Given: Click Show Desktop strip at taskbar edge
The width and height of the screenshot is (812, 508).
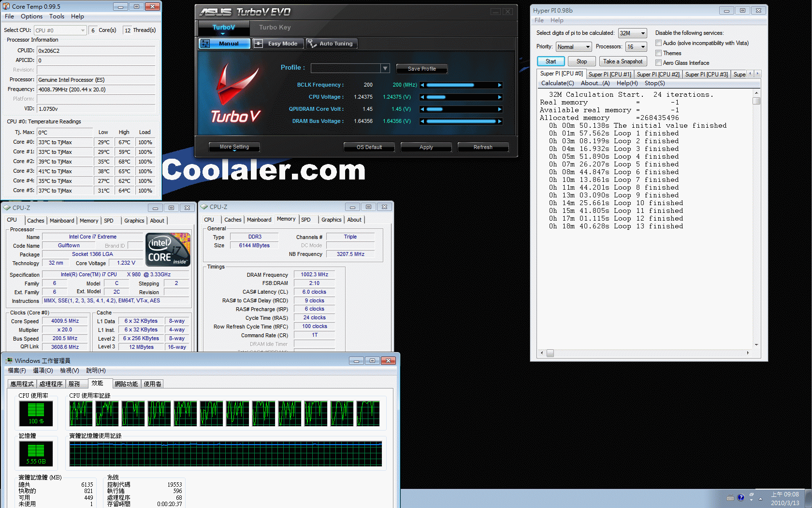Looking at the screenshot, I should tap(808, 499).
